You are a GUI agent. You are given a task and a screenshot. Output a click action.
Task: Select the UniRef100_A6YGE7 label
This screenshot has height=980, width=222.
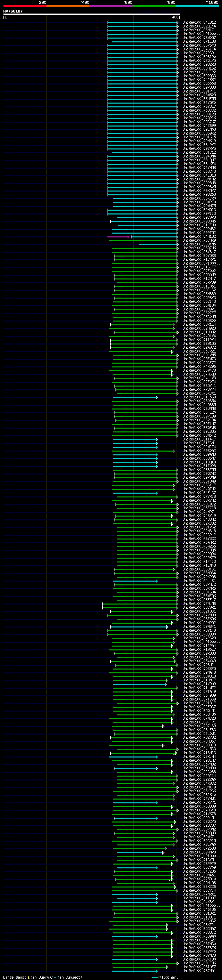(x=199, y=106)
